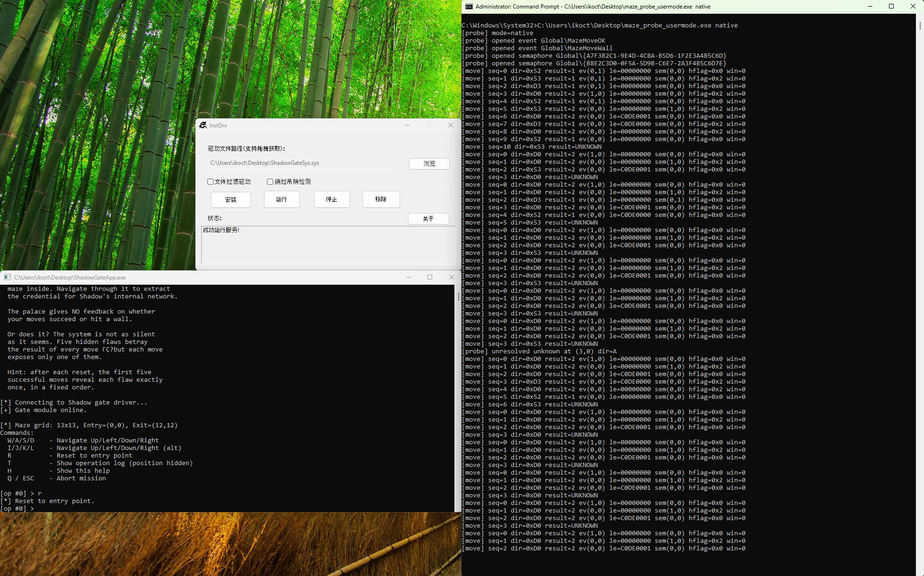This screenshot has height=576, width=924.
Task: Click the ShadowGateApp.exe window icon
Action: point(7,278)
